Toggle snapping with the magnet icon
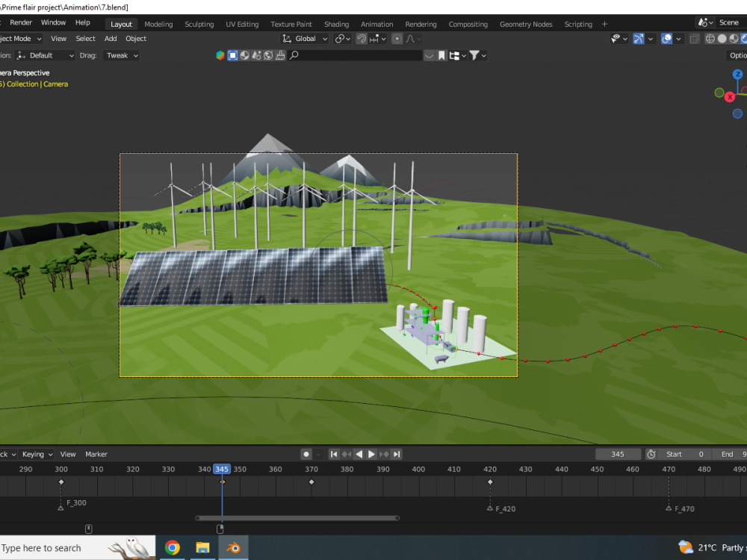Screen dimensions: 747x560 (362, 39)
